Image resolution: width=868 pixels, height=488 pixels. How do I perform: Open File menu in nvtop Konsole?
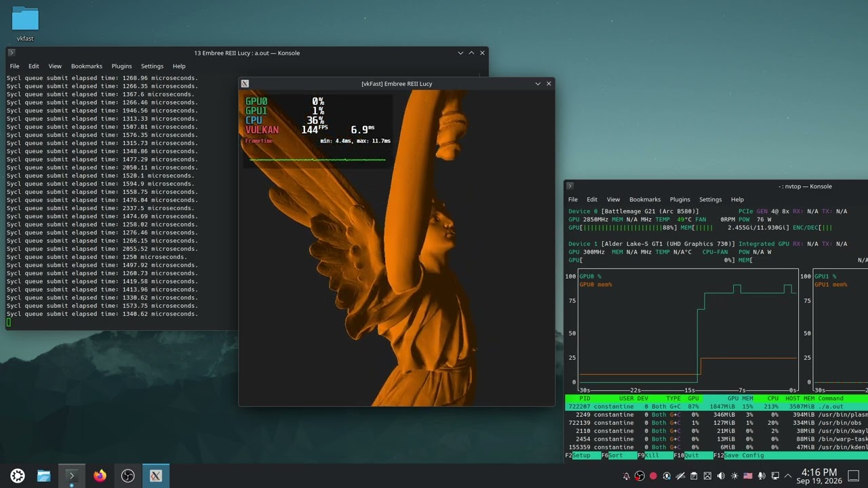(573, 200)
